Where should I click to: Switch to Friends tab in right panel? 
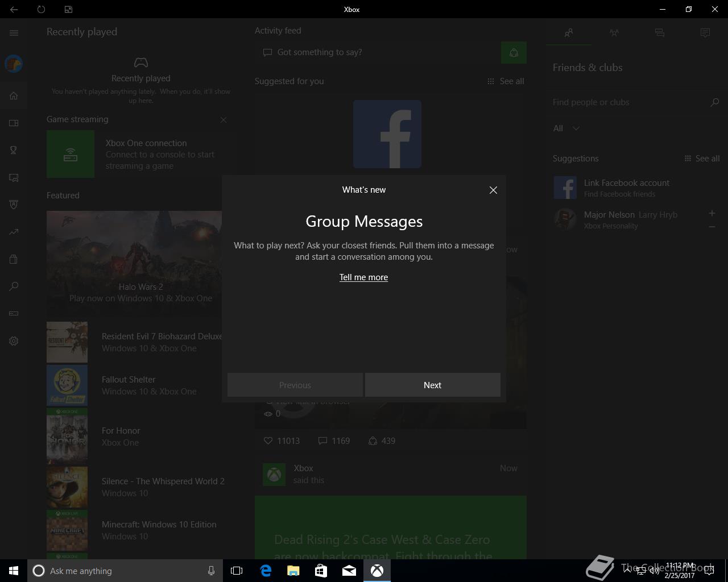(569, 33)
